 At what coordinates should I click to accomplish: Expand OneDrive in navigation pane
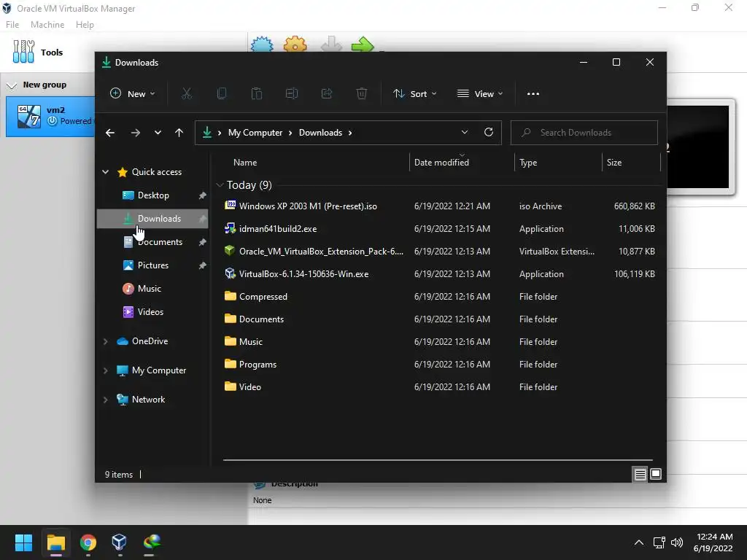[105, 341]
